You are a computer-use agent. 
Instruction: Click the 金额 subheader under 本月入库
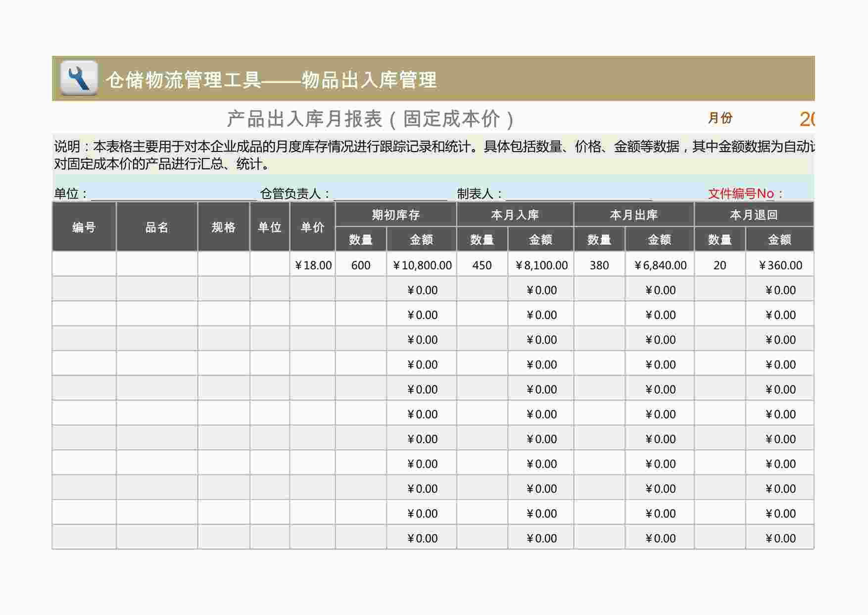click(x=541, y=240)
